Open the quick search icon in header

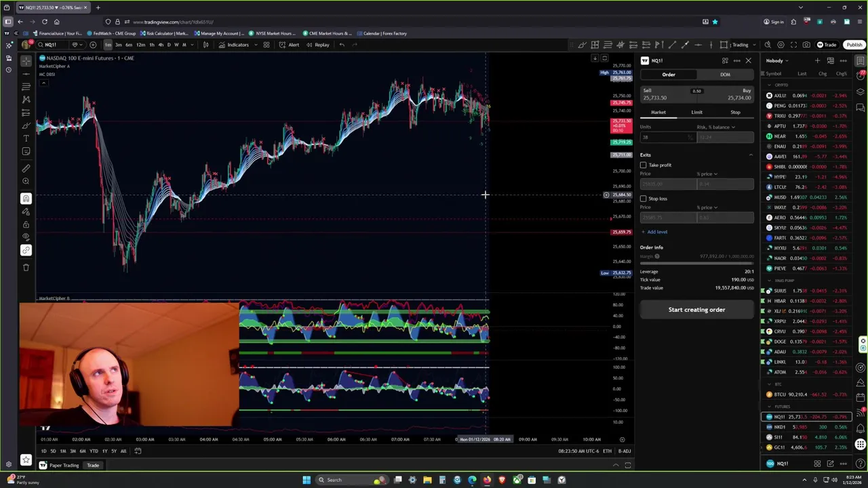pyautogui.click(x=768, y=45)
